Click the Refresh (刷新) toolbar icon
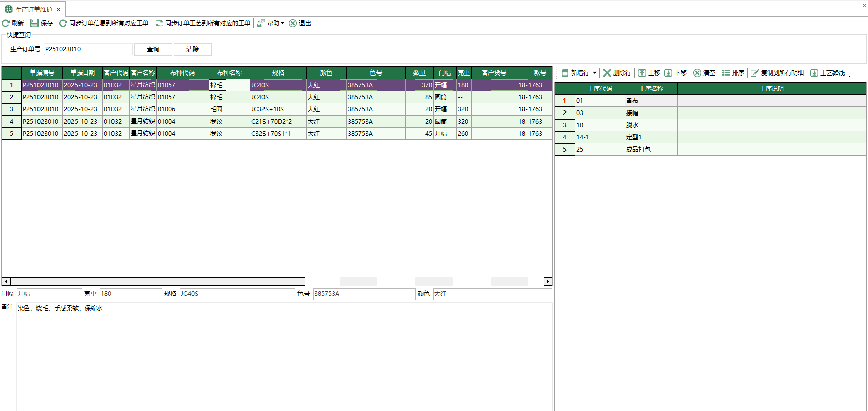The width and height of the screenshot is (868, 411). coord(6,23)
